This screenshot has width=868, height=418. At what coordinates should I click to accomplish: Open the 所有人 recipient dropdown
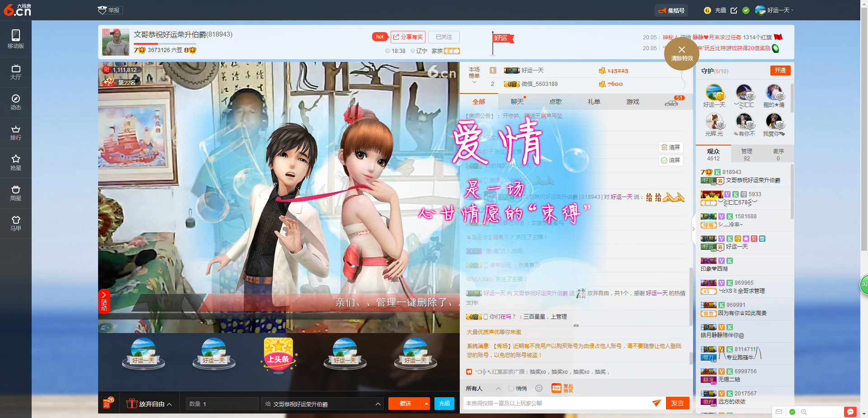click(x=483, y=389)
